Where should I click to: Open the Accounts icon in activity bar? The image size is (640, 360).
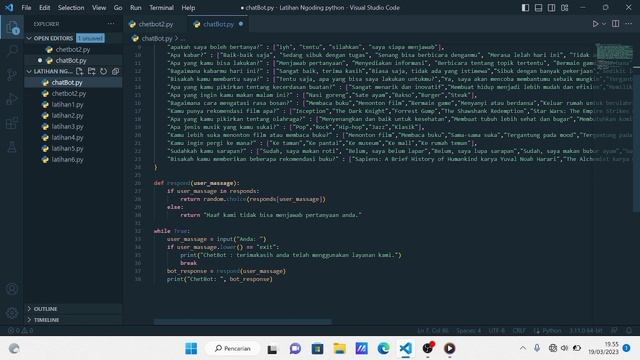click(12, 289)
